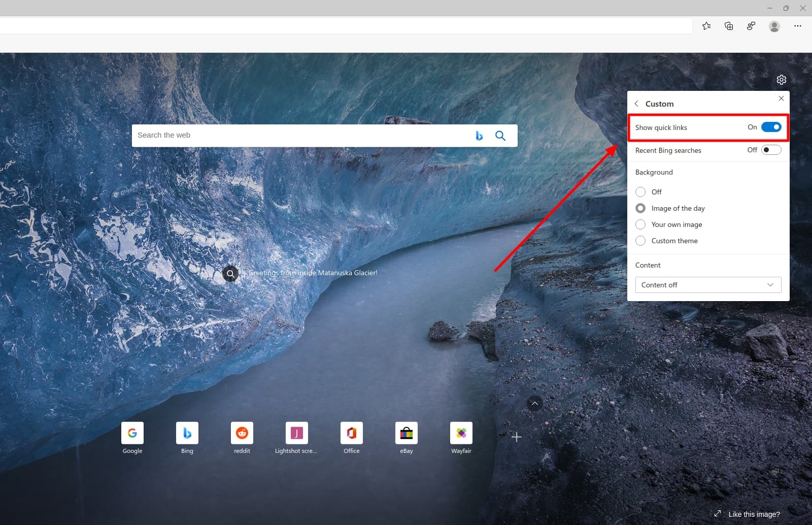This screenshot has width=812, height=525.
Task: Open the Settings and more menu
Action: (798, 25)
